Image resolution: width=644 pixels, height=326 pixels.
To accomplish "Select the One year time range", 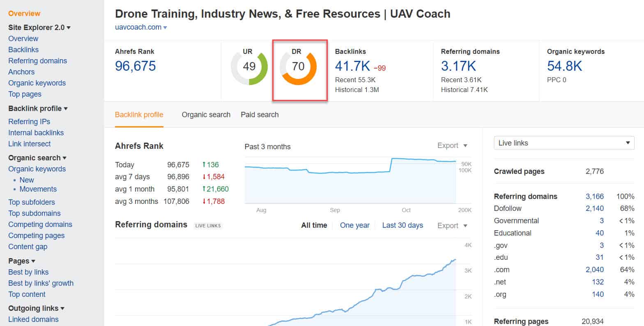I will (354, 225).
